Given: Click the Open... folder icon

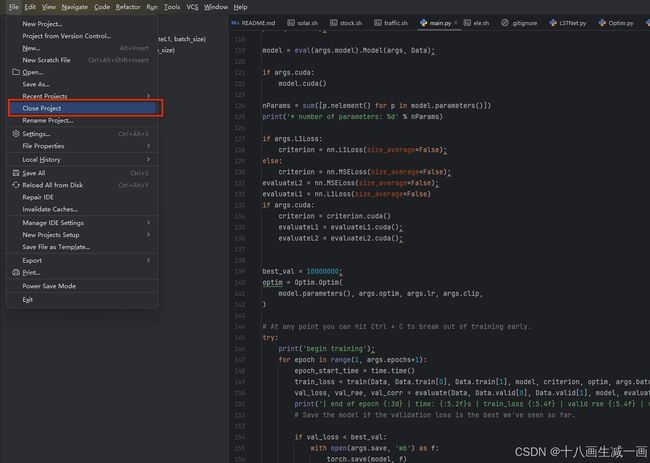Looking at the screenshot, I should [16, 72].
